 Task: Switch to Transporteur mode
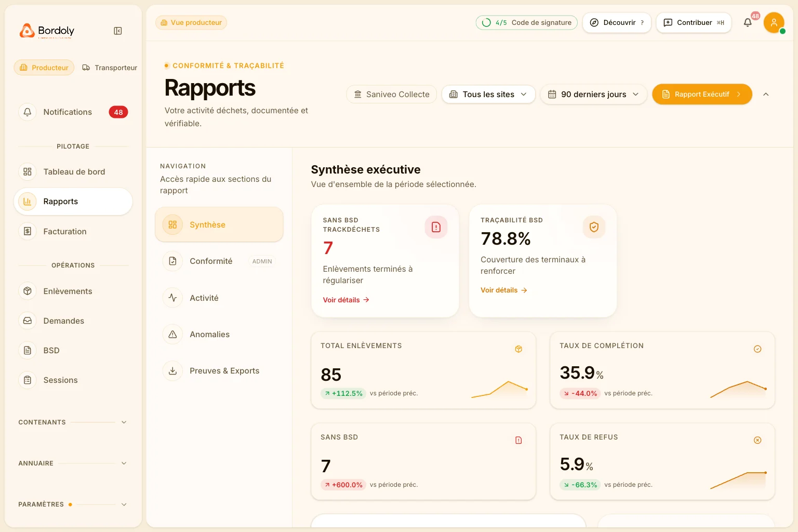click(110, 68)
